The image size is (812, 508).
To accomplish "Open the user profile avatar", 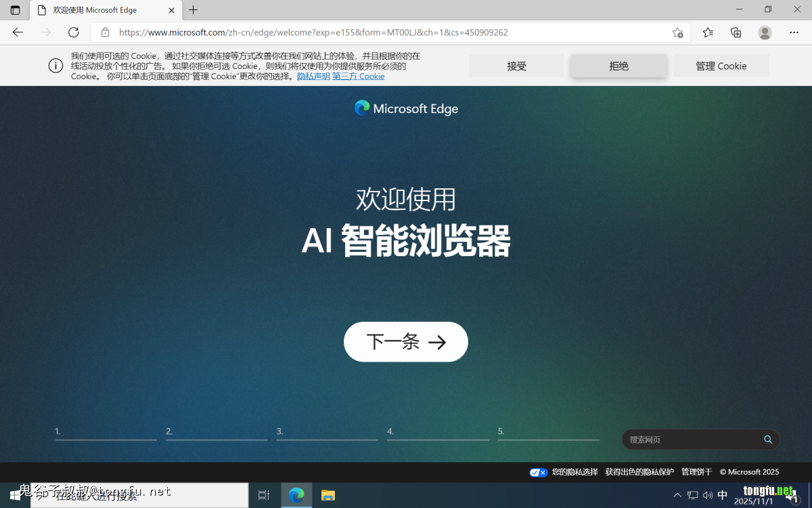I will click(x=765, y=33).
